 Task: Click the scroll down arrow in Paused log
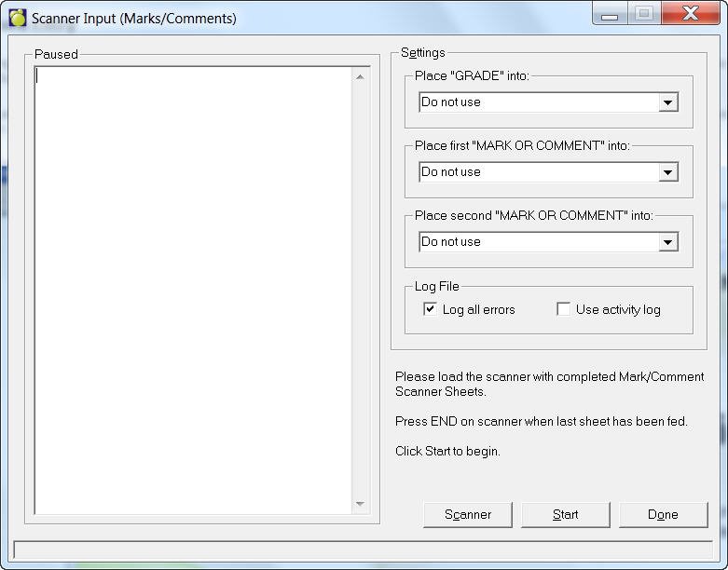click(x=361, y=504)
